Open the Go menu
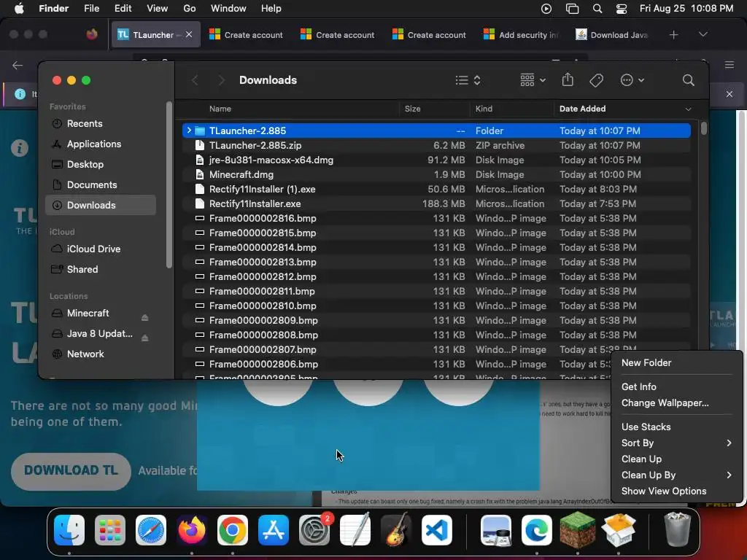747x560 pixels. 189,8
